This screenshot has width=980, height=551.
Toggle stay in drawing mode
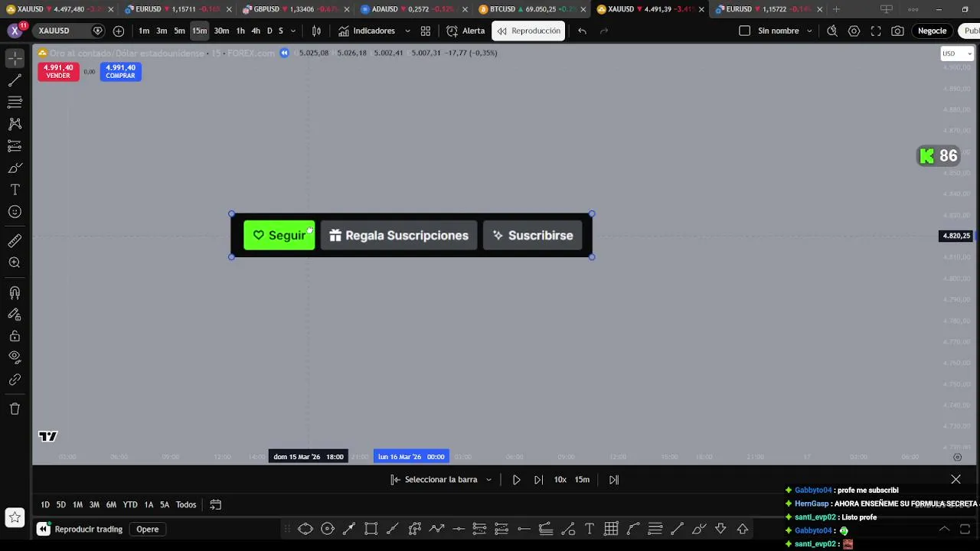tap(15, 314)
